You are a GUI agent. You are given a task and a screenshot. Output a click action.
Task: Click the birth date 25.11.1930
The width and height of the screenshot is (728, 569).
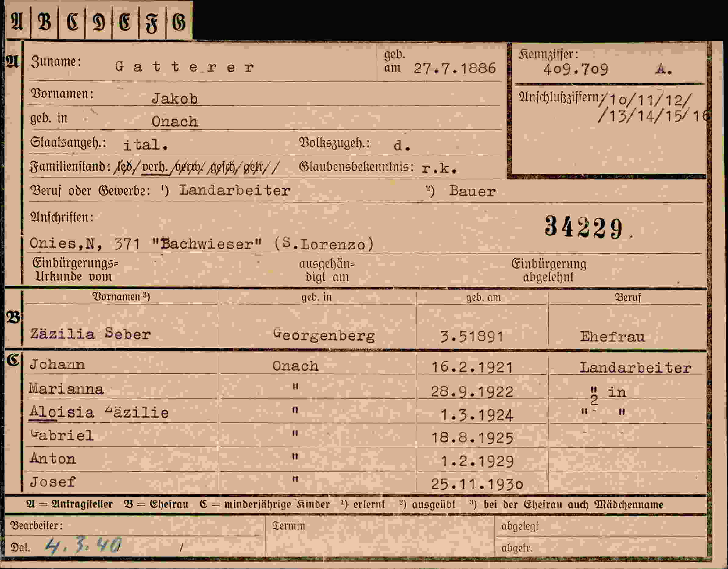(x=477, y=484)
